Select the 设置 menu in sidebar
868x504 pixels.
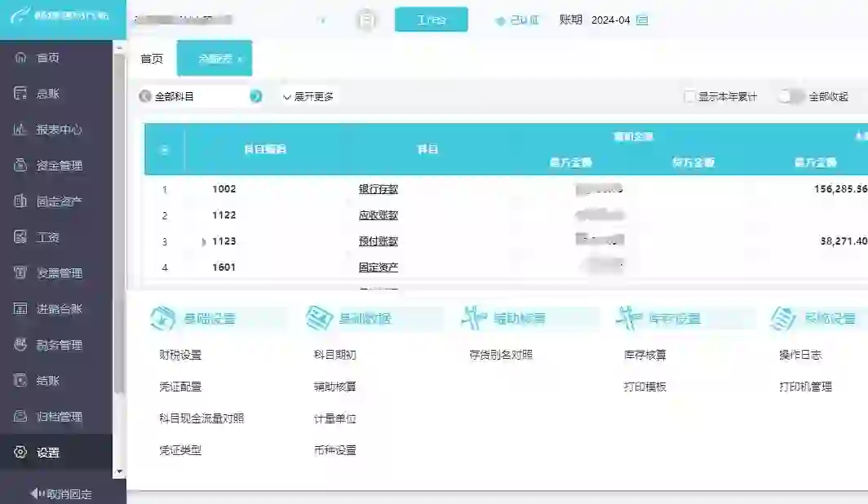(x=46, y=450)
